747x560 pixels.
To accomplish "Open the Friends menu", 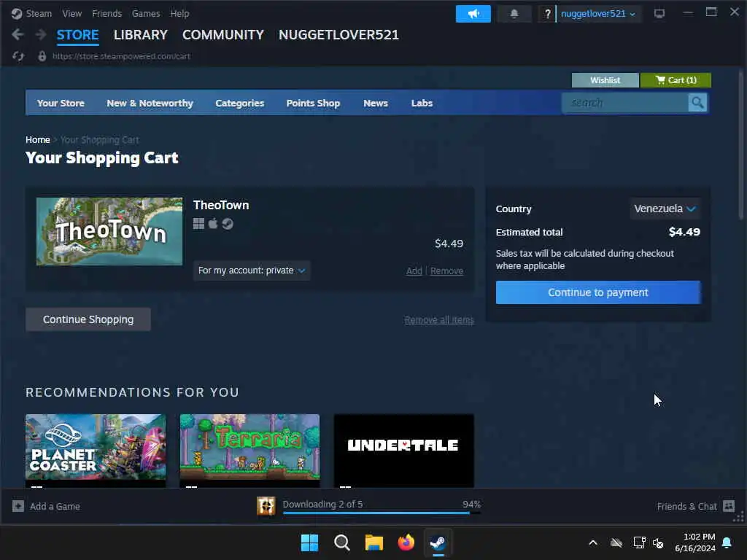I will pyautogui.click(x=107, y=13).
